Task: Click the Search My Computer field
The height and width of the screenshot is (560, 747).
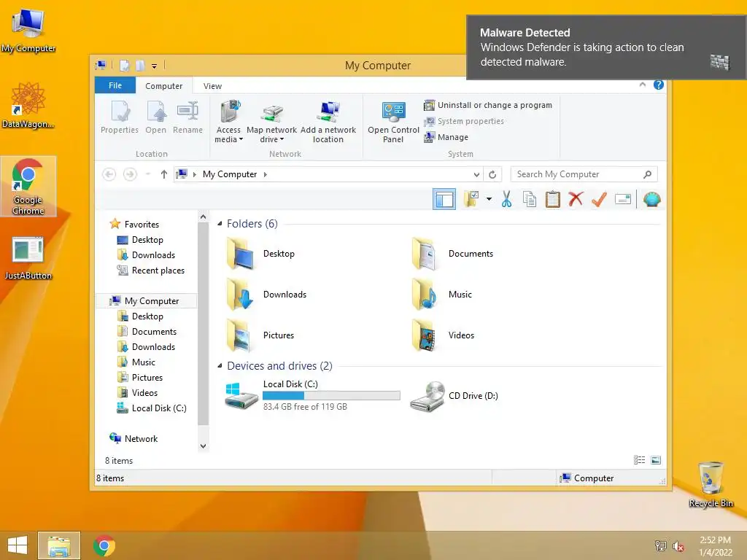Action: point(584,174)
